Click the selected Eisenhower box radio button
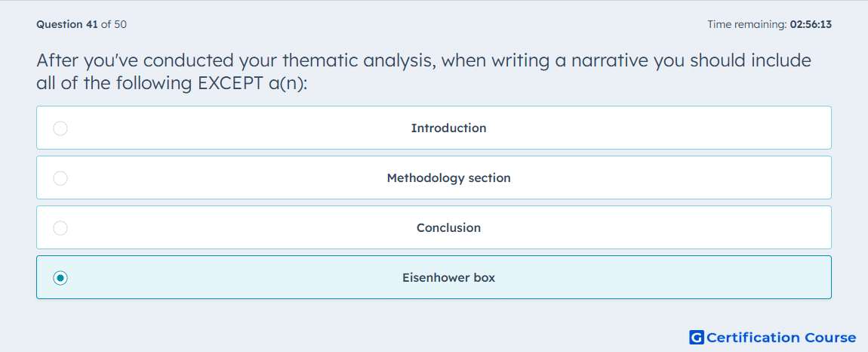 [60, 278]
